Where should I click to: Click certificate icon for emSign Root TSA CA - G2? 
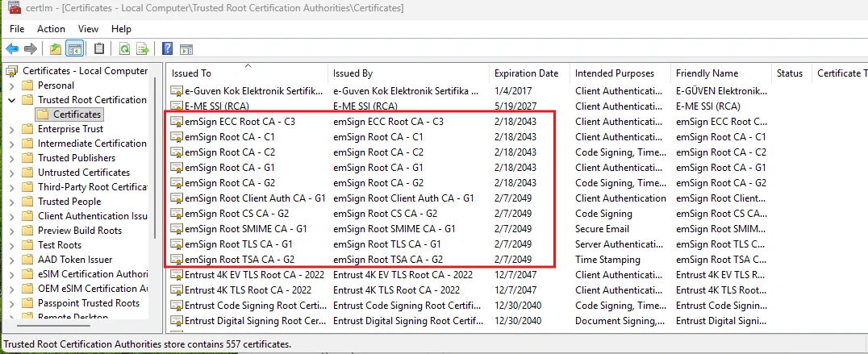[x=177, y=260]
